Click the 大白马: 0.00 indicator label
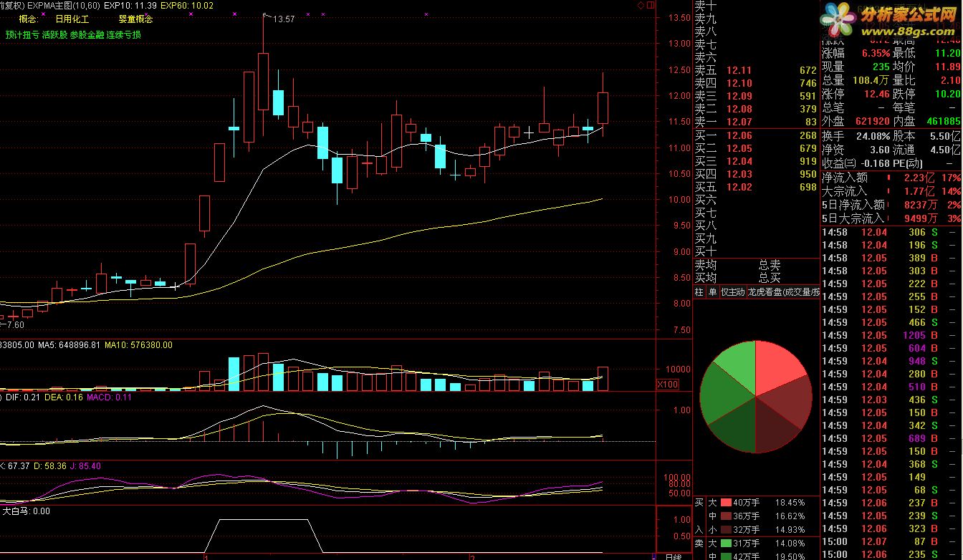 [27, 511]
